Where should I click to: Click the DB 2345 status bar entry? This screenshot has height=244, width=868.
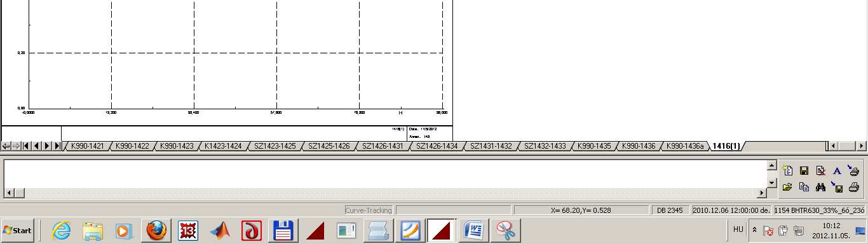pyautogui.click(x=670, y=210)
